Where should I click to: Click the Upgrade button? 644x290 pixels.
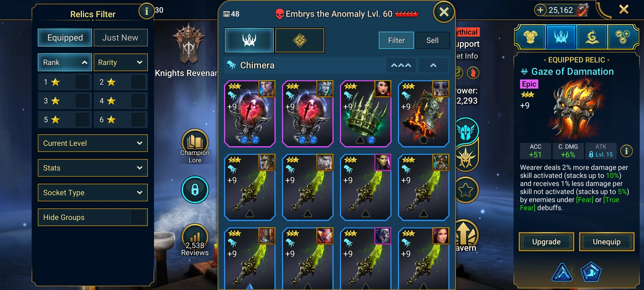point(546,242)
